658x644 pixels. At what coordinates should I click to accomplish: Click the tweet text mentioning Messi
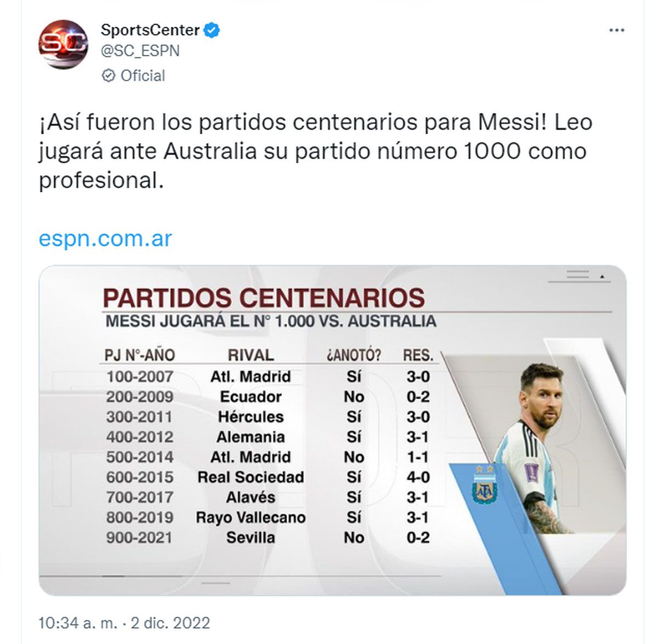pyautogui.click(x=315, y=151)
